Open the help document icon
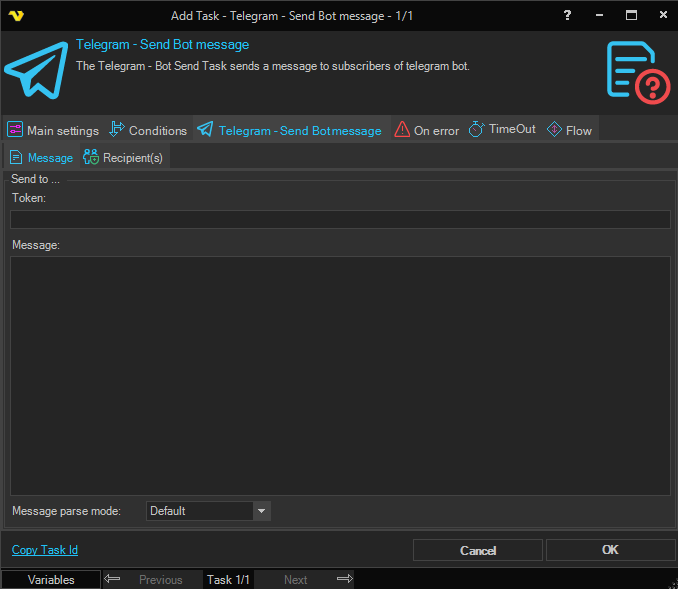The height and width of the screenshot is (589, 678). tap(637, 70)
